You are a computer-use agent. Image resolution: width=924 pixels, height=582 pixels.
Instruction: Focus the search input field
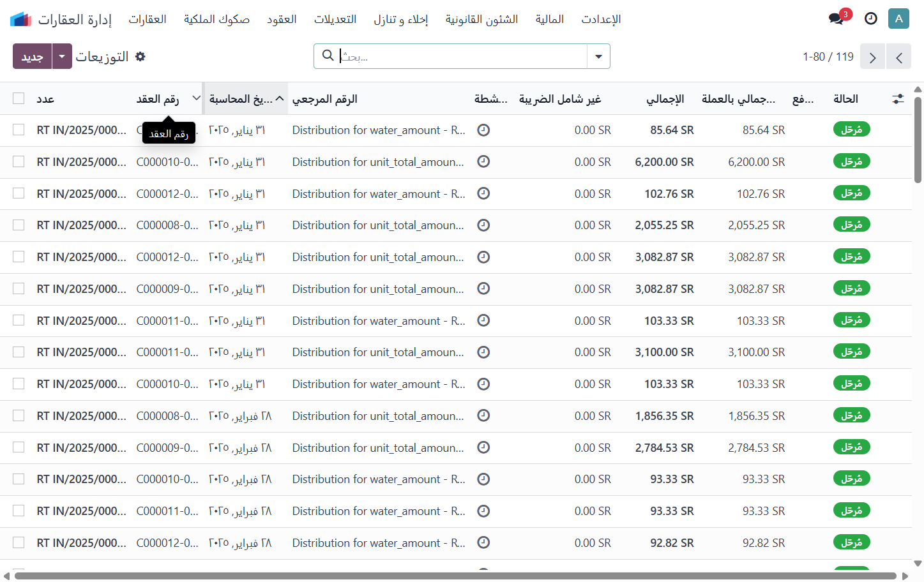tap(462, 56)
